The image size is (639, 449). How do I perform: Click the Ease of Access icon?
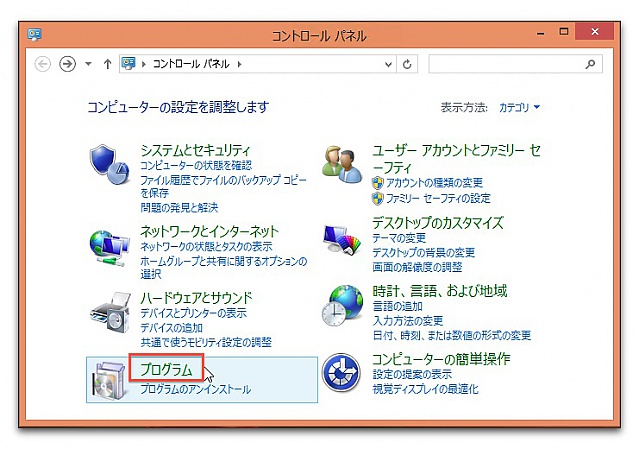341,373
